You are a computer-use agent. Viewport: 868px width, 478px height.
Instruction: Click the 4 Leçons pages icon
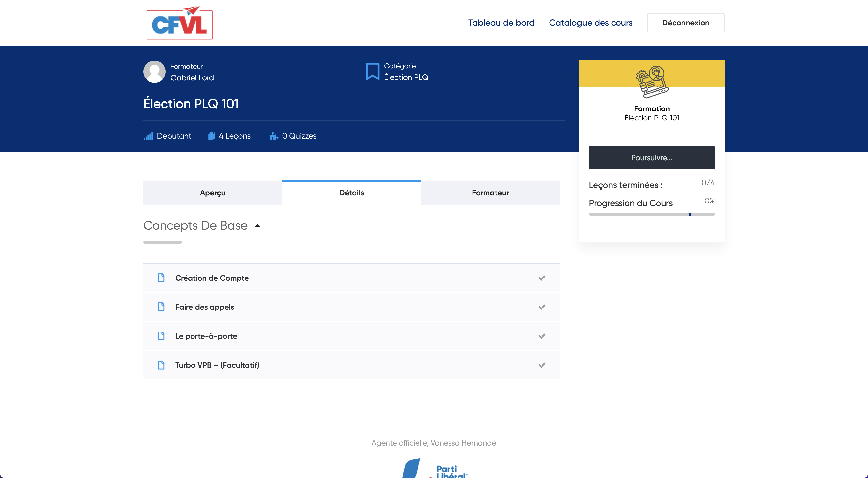click(x=212, y=136)
